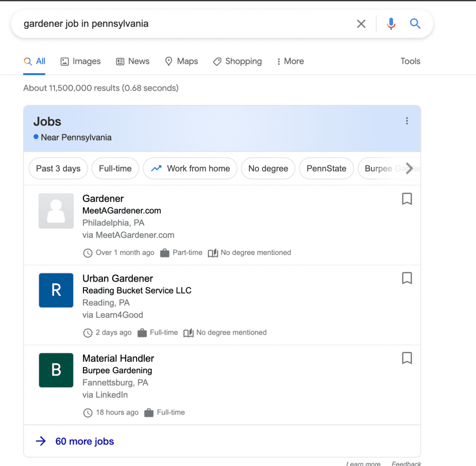The width and height of the screenshot is (476, 466).
Task: Click the gray placeholder logo for MeetAGardener.com
Action: coord(56,211)
